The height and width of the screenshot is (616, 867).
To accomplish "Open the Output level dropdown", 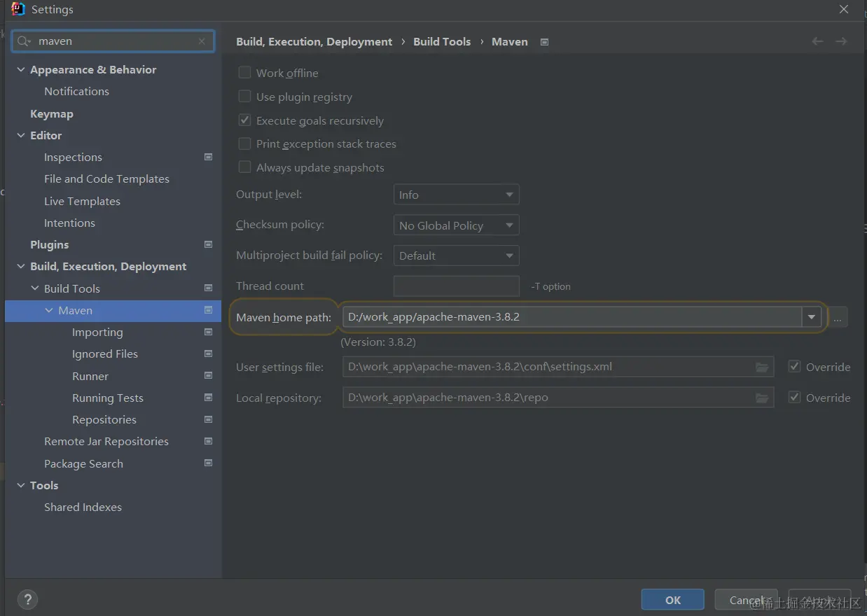I will pyautogui.click(x=456, y=195).
